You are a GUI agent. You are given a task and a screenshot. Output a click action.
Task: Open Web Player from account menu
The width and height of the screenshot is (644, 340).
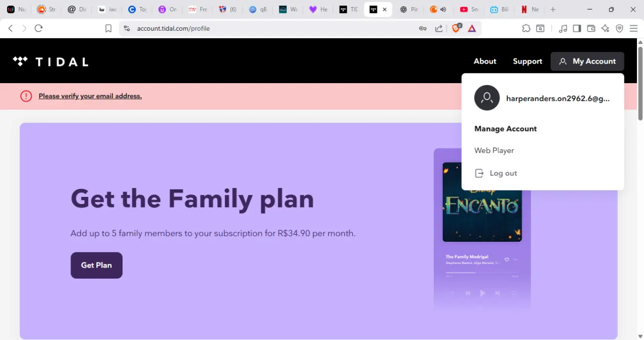pos(494,151)
